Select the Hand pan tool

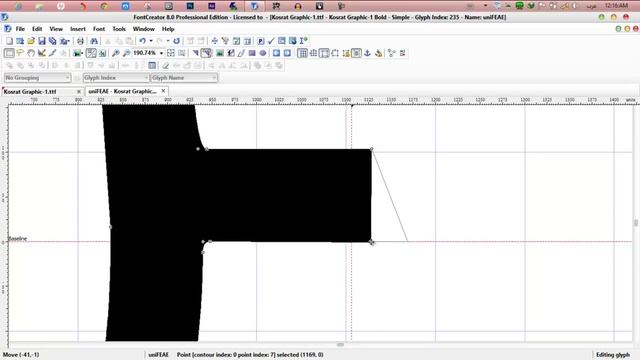(x=31, y=53)
